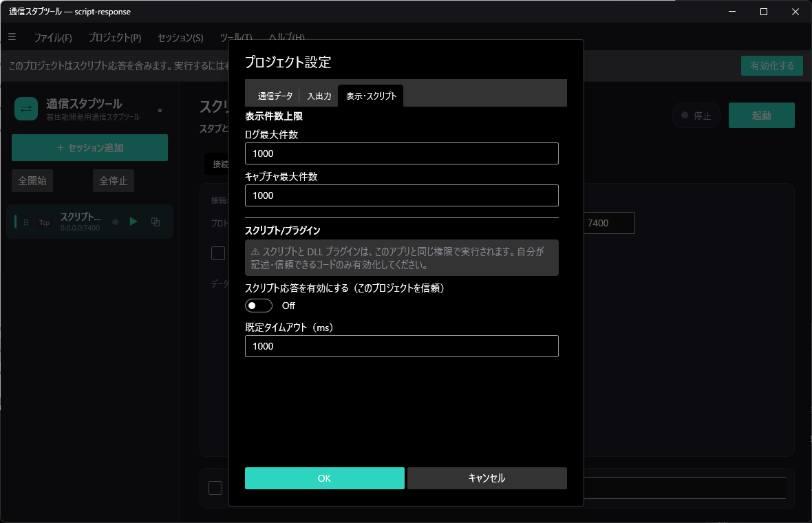Click the プロジェクト設定 dialog title

pyautogui.click(x=288, y=62)
